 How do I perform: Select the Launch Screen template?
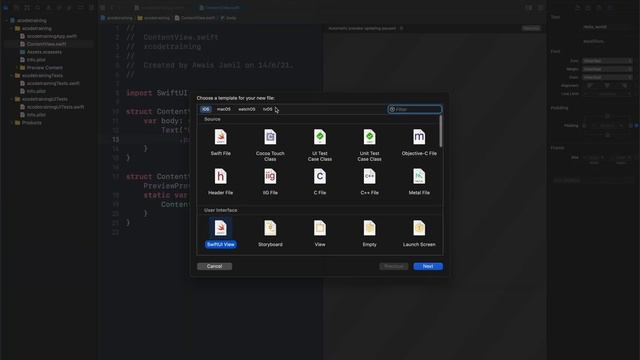tap(419, 233)
